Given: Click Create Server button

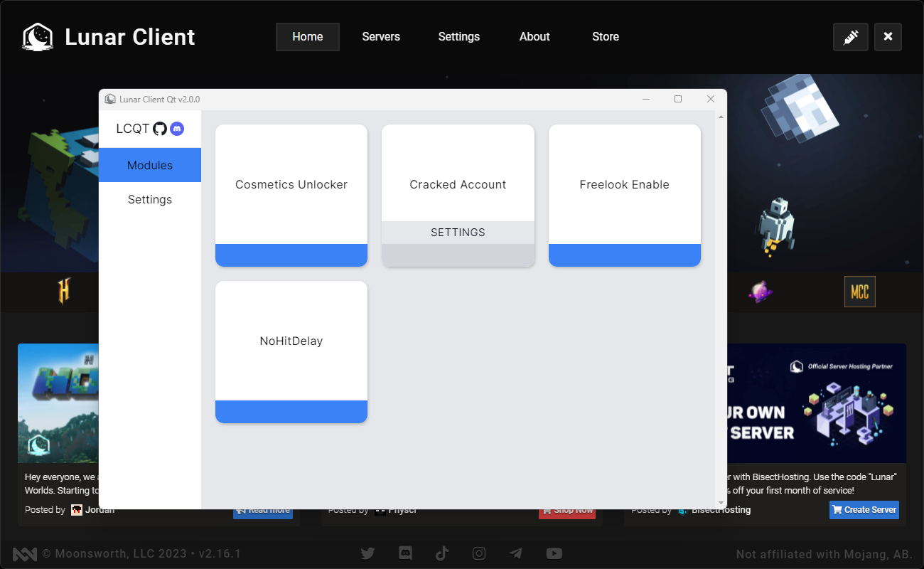Looking at the screenshot, I should (864, 510).
